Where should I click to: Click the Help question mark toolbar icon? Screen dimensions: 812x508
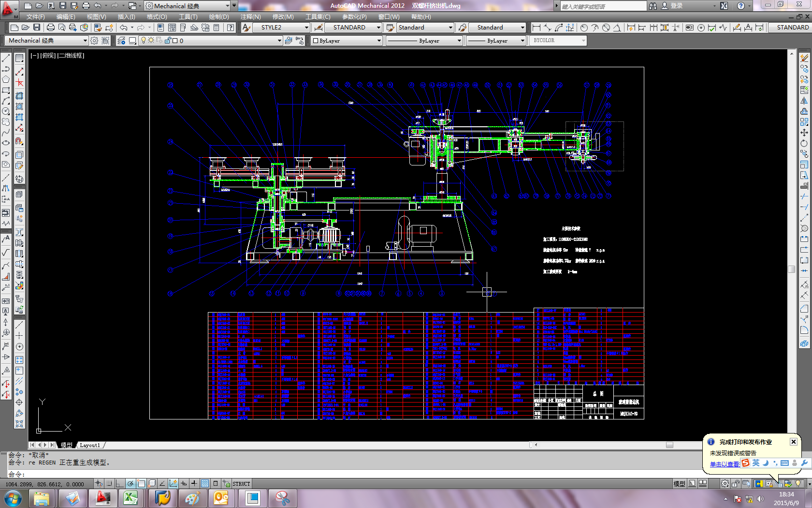coord(231,28)
